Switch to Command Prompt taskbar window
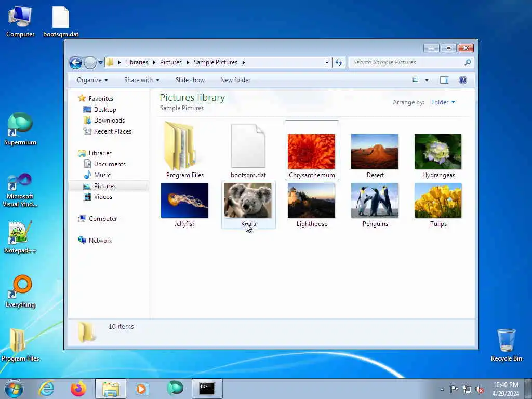Image resolution: width=532 pixels, height=399 pixels. pyautogui.click(x=207, y=389)
